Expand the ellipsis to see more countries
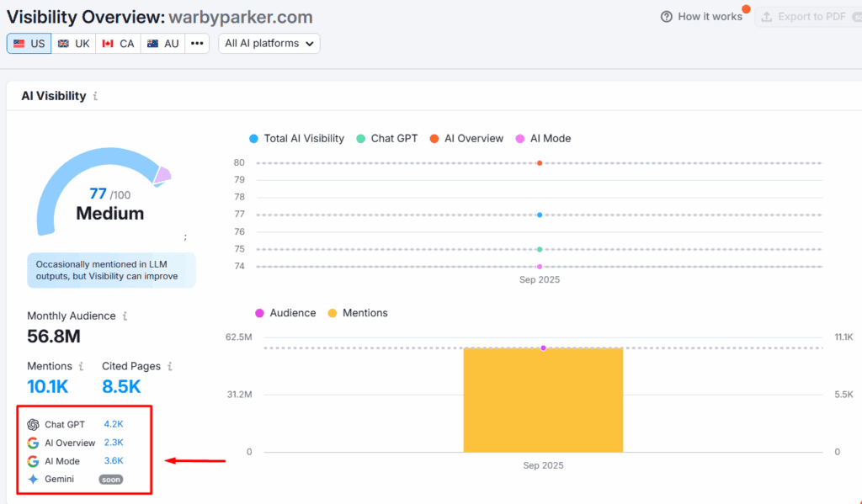The height and width of the screenshot is (504, 862). coord(196,43)
